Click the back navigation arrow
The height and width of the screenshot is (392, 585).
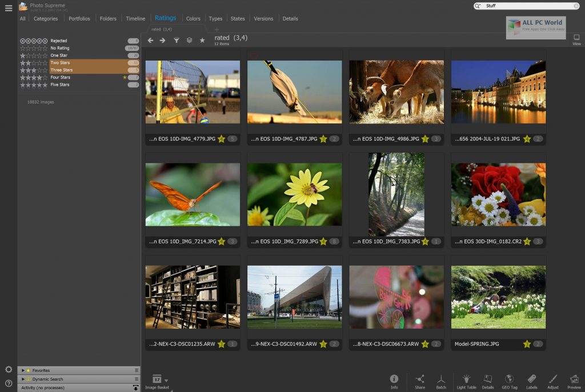150,40
